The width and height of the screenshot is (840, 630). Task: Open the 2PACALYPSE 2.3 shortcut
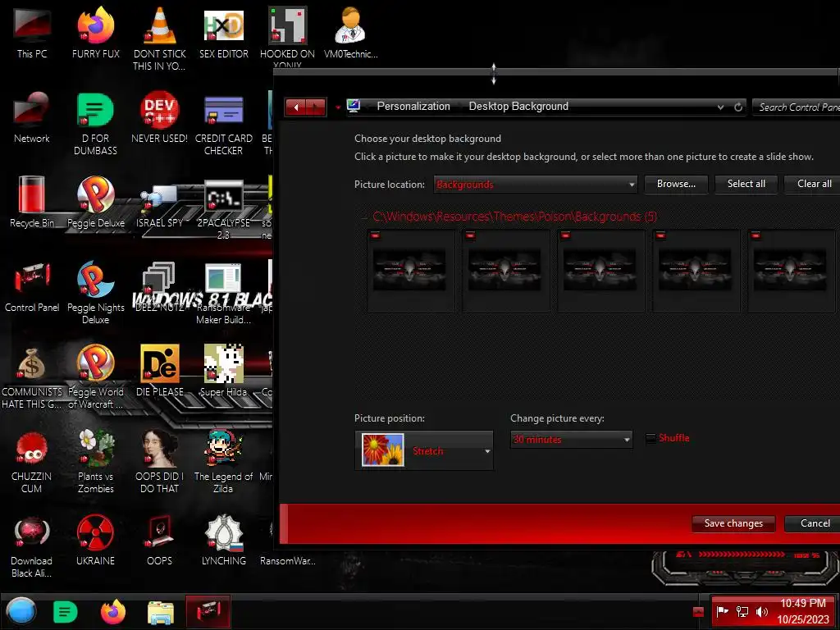pyautogui.click(x=223, y=209)
